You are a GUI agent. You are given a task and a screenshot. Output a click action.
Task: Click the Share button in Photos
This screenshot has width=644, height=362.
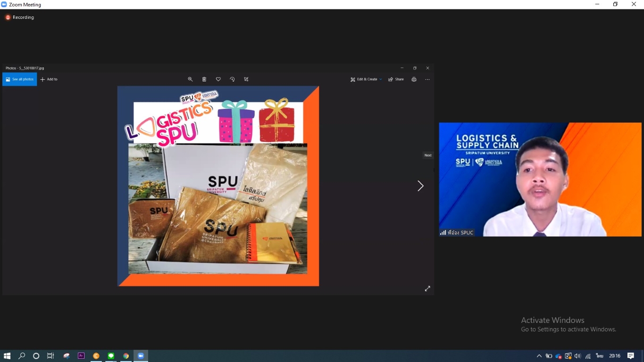coord(396,79)
